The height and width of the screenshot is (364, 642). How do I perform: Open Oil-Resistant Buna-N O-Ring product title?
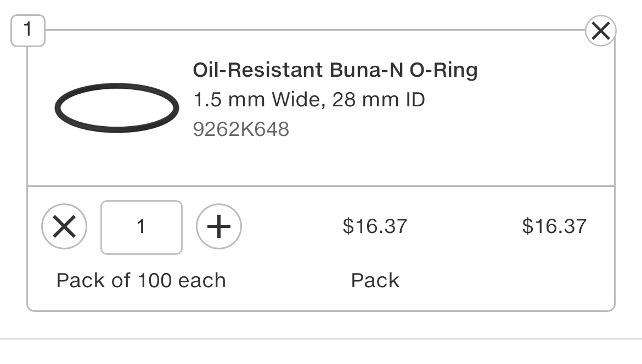(335, 70)
